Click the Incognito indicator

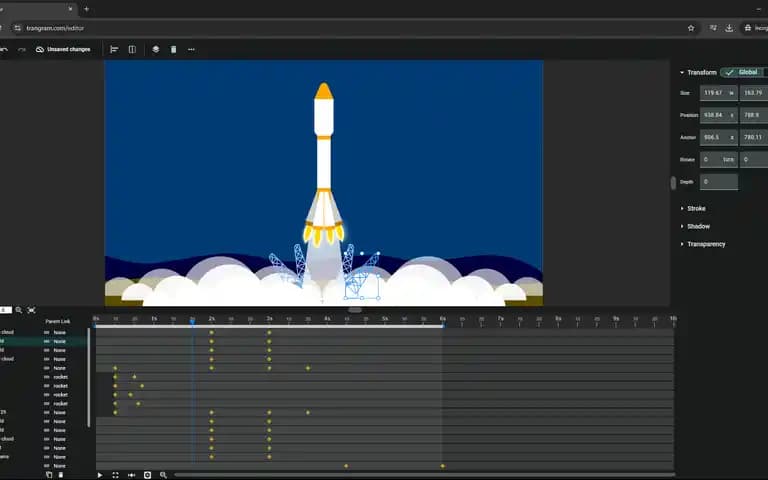[756, 28]
